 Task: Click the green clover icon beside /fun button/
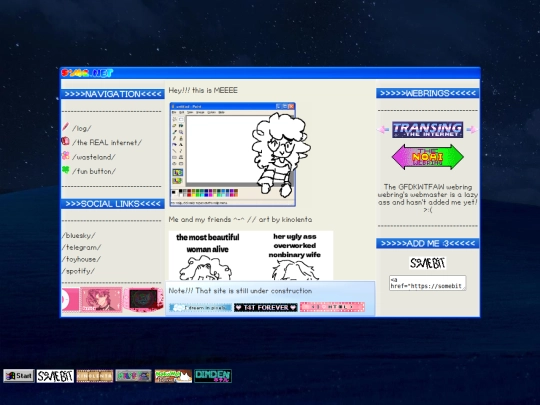pyautogui.click(x=65, y=170)
